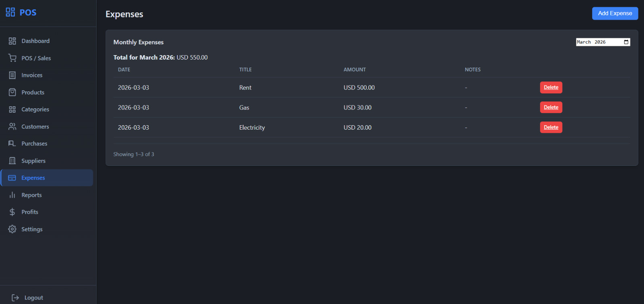
Task: Click the Suppliers building icon
Action: click(x=12, y=161)
